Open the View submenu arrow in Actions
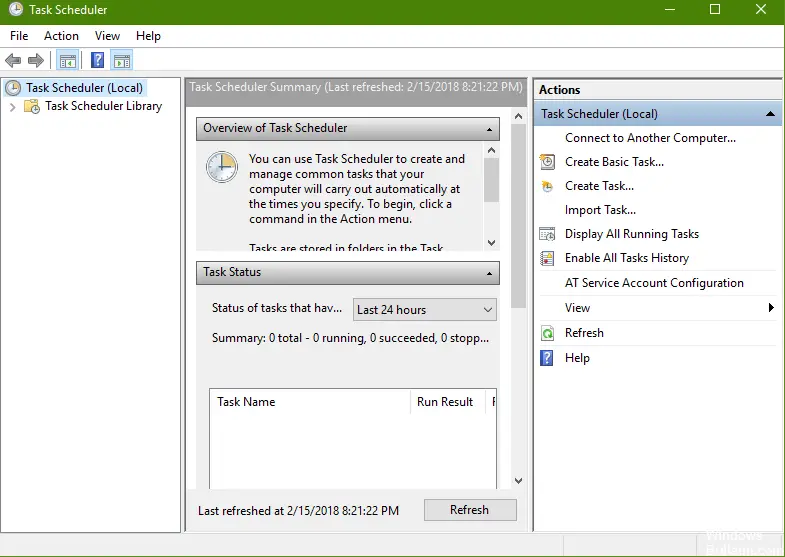 tap(771, 308)
